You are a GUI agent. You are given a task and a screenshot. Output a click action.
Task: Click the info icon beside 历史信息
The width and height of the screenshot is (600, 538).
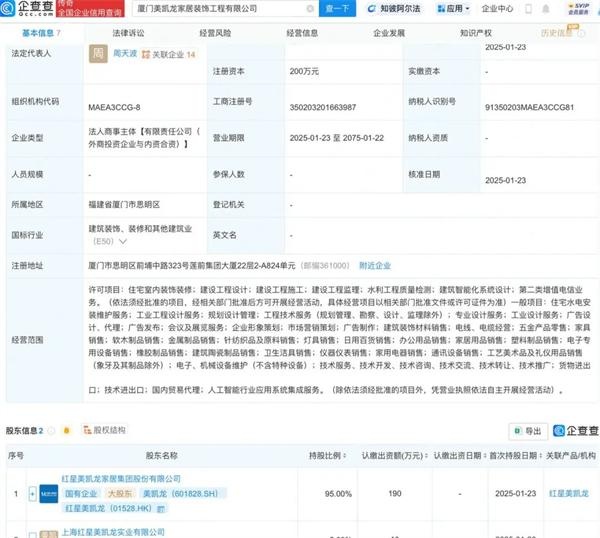(x=581, y=34)
